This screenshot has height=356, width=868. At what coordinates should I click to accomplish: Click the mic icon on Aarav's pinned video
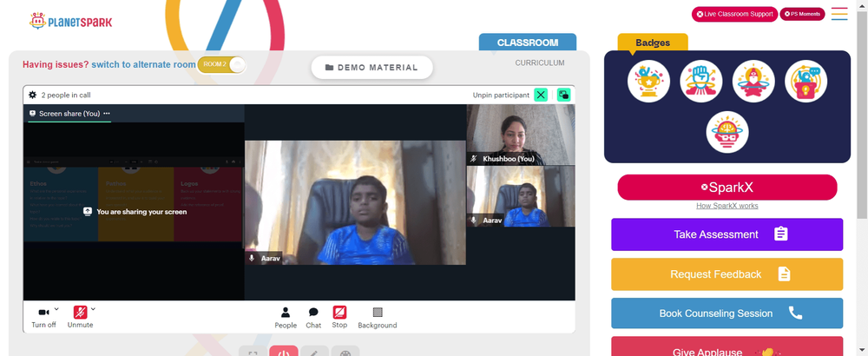[252, 258]
